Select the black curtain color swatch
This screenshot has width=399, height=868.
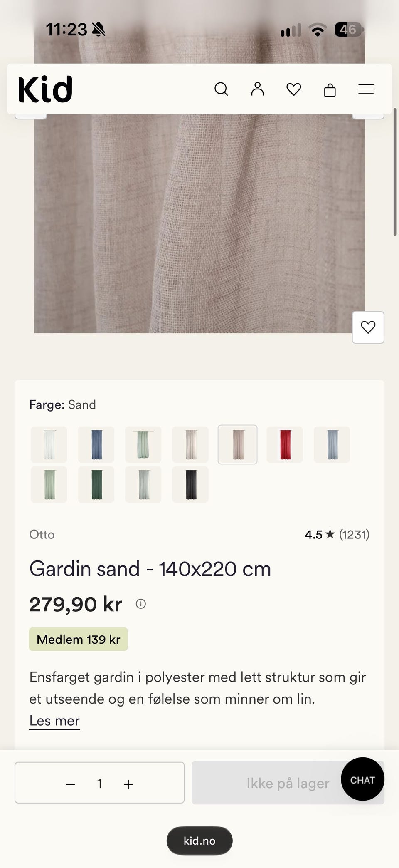click(190, 484)
